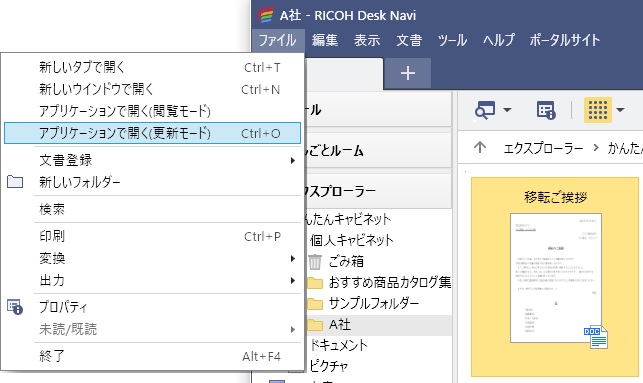Click the properties icon beside プロパティ

point(15,307)
